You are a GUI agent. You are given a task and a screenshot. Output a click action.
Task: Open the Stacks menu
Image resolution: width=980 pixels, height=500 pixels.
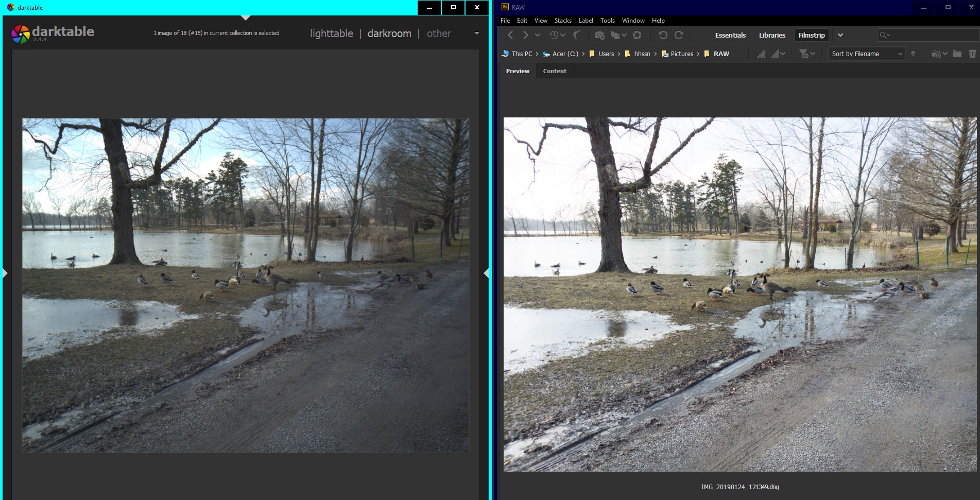click(x=563, y=21)
